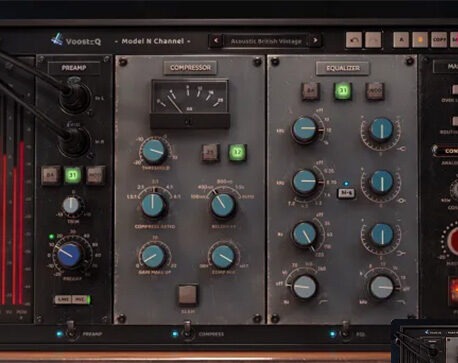Click the redo arrow button
The image size is (458, 363).
click(x=373, y=40)
